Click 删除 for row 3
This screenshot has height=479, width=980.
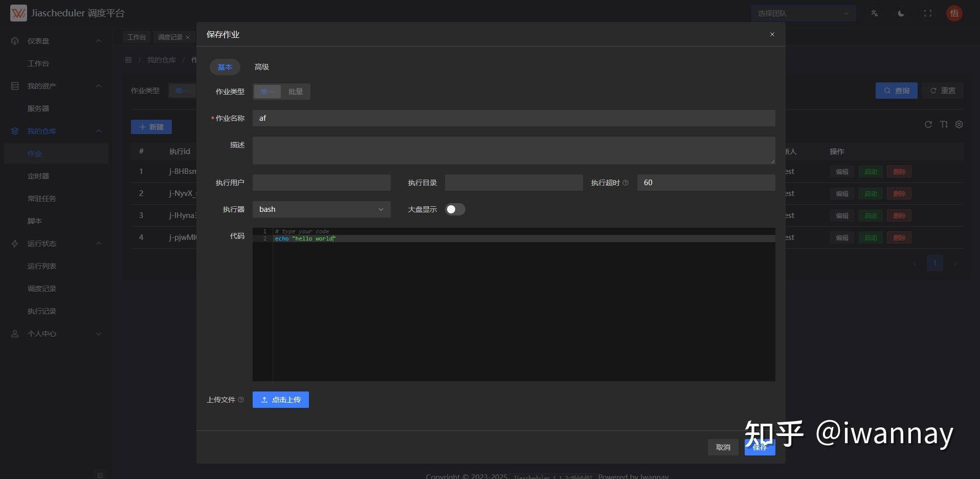coord(899,216)
